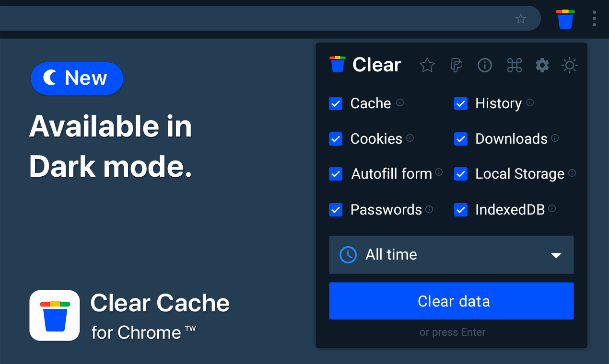Open the keyboard shortcuts icon
Viewport: 609px width, 364px height.
(x=514, y=65)
